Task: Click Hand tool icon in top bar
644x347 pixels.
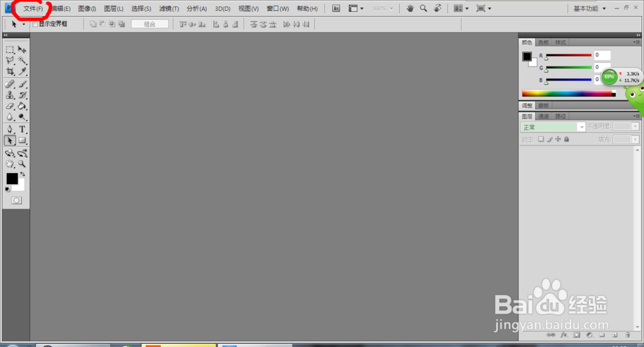Action: [410, 8]
